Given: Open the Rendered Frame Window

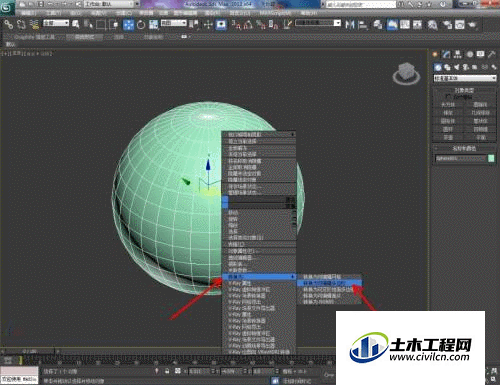Looking at the screenshot, I should (x=460, y=25).
